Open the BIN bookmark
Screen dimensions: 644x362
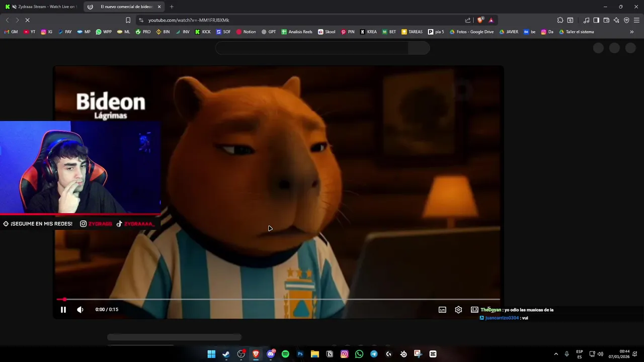pyautogui.click(x=163, y=32)
